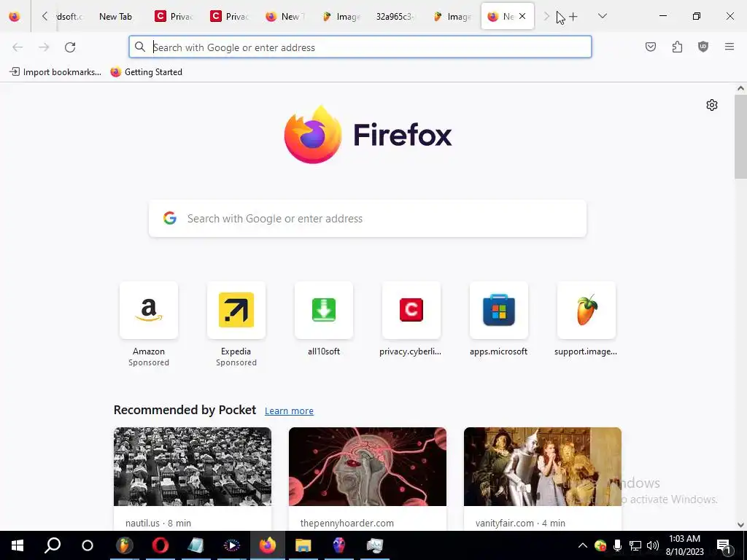Switch to the first Image-Line tab
This screenshot has width=747, height=560.
point(340,17)
